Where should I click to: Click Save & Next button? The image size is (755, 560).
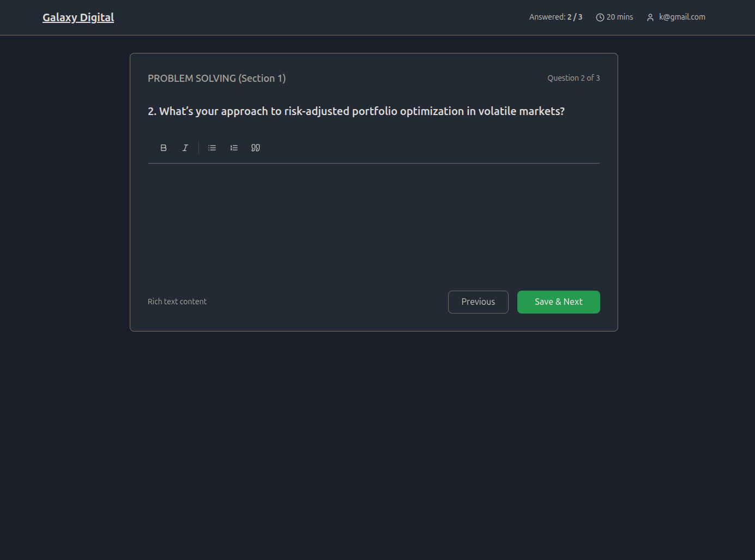[x=559, y=302]
